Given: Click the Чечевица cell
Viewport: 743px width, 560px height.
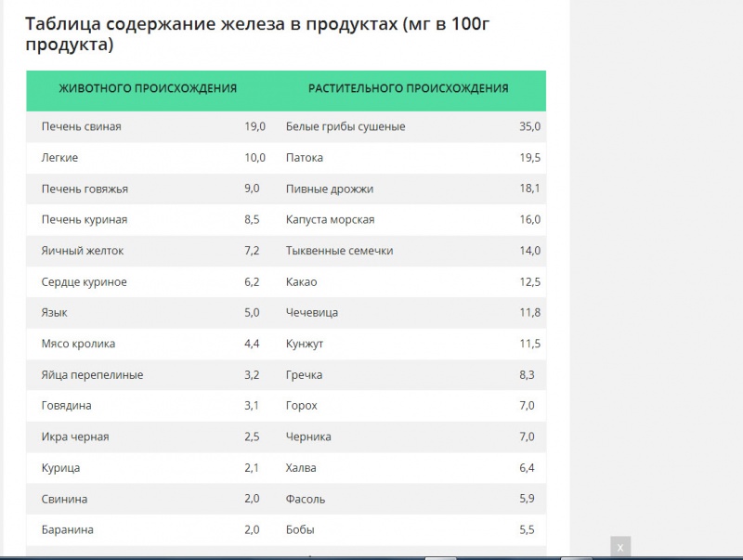Looking at the screenshot, I should (312, 313).
